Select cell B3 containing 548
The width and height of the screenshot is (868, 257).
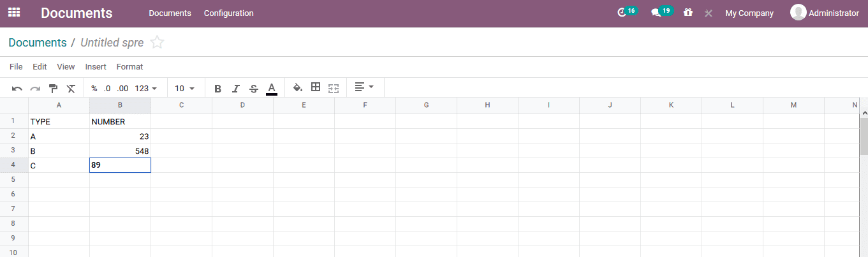pos(120,151)
